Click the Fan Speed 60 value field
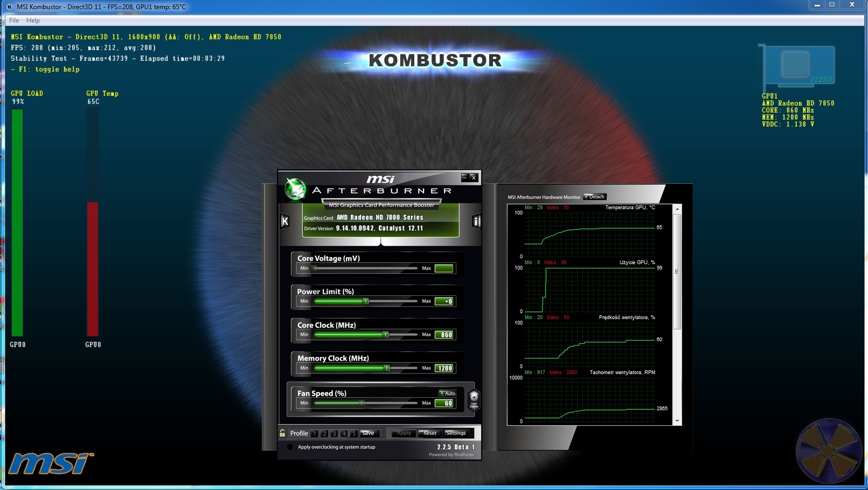Screen dimensions: 868x490 (444, 403)
